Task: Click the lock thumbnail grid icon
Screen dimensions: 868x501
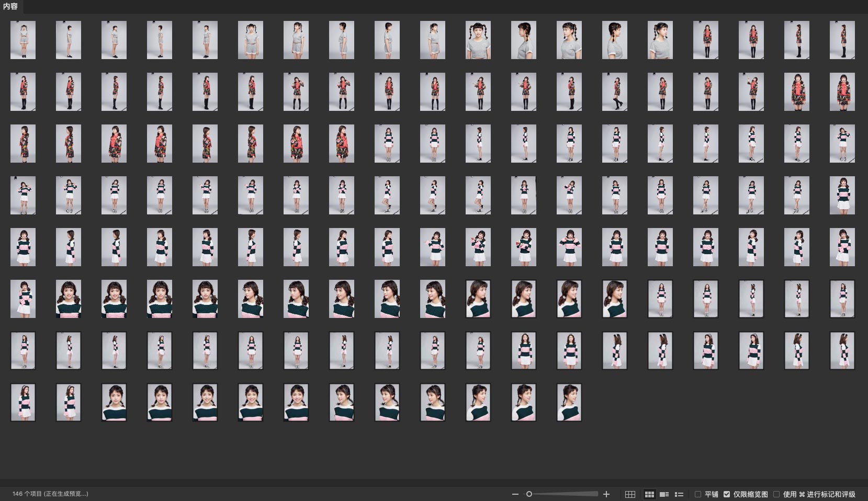Action: click(x=630, y=494)
